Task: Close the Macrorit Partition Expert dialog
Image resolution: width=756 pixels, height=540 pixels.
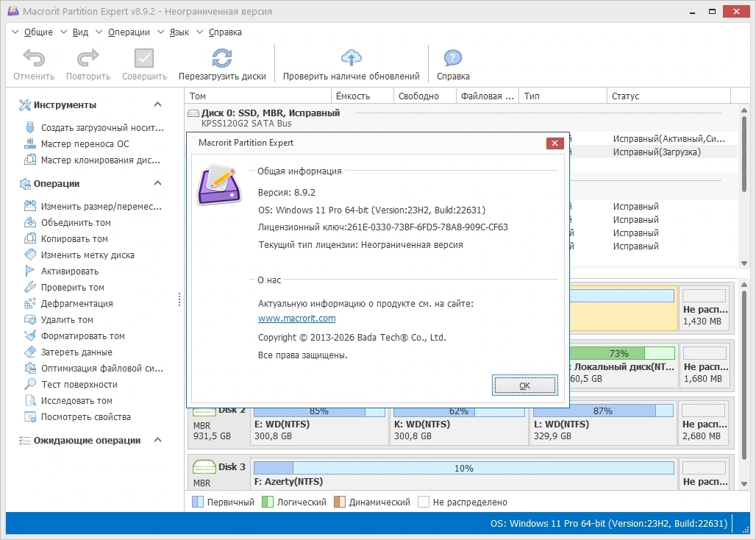Action: pos(554,143)
